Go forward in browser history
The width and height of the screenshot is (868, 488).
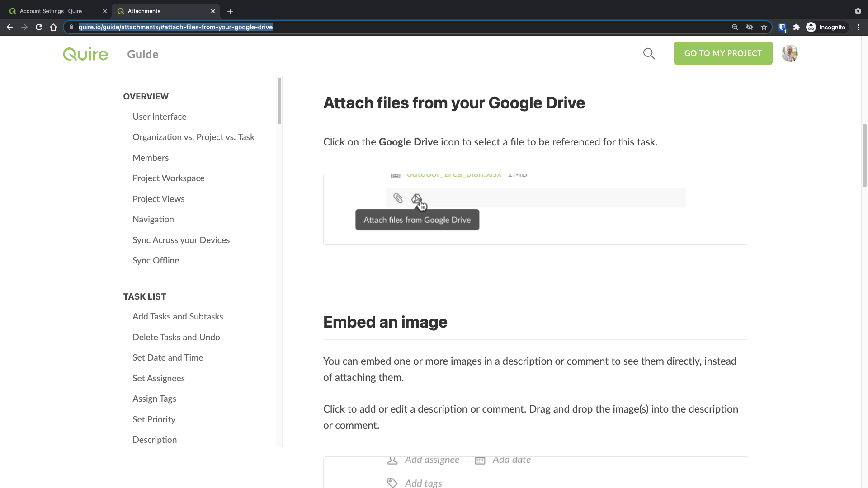click(24, 27)
